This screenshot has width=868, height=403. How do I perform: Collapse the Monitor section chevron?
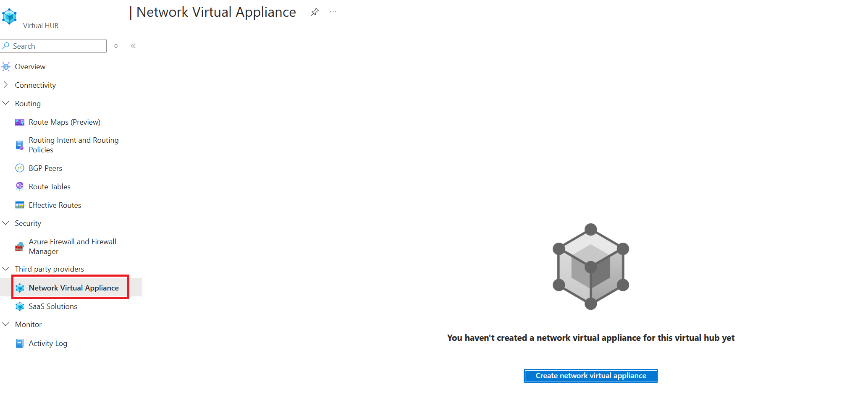(6, 324)
